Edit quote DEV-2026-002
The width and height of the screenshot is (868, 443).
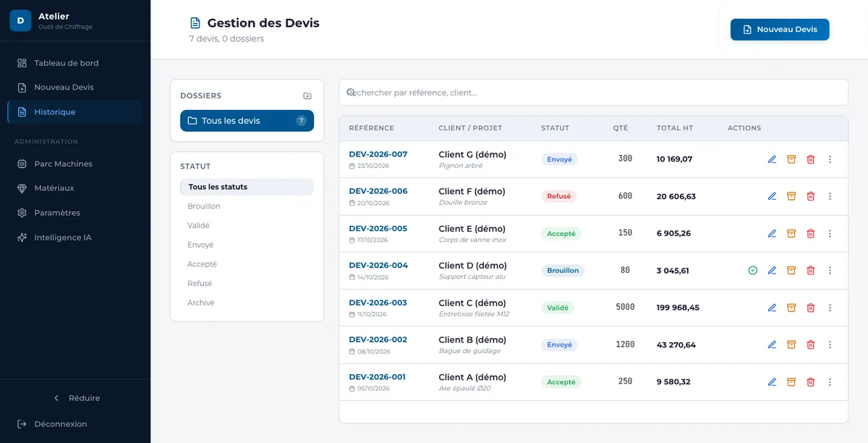pos(772,345)
